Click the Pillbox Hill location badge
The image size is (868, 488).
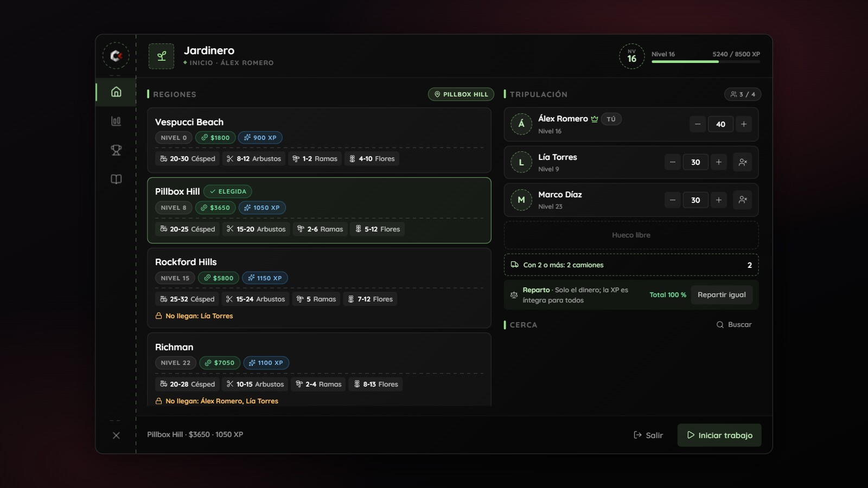(x=461, y=94)
